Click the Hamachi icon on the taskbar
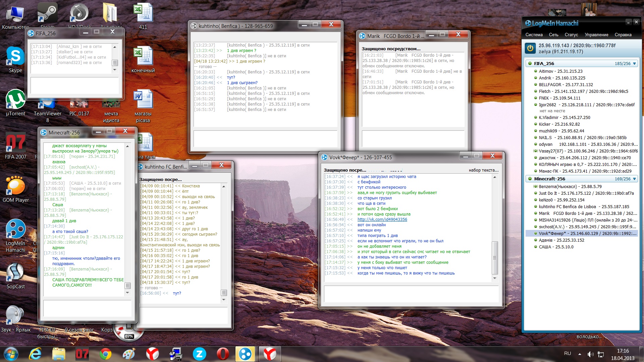This screenshot has width=644, height=362. [x=245, y=354]
